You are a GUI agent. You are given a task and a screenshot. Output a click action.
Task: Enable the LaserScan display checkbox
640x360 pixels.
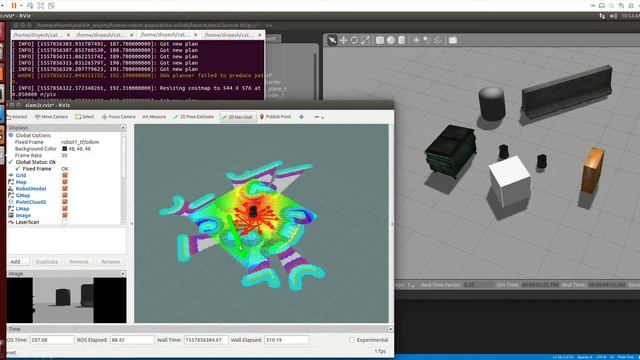pos(64,222)
